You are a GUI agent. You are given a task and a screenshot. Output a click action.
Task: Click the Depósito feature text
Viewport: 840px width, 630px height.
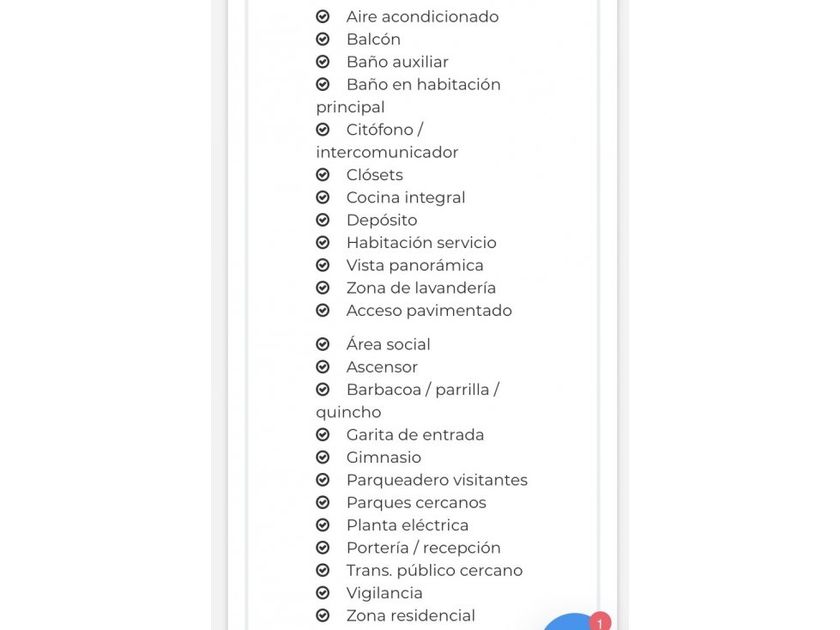(x=381, y=220)
